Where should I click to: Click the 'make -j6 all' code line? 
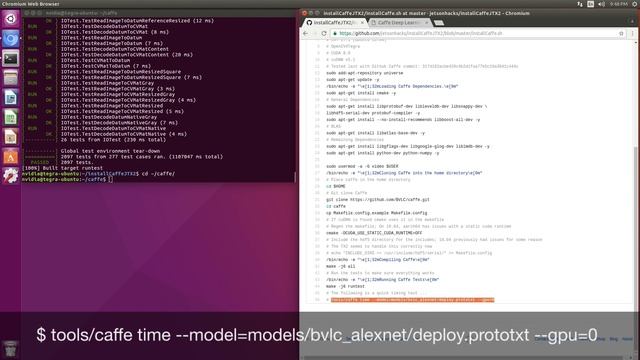(340, 267)
